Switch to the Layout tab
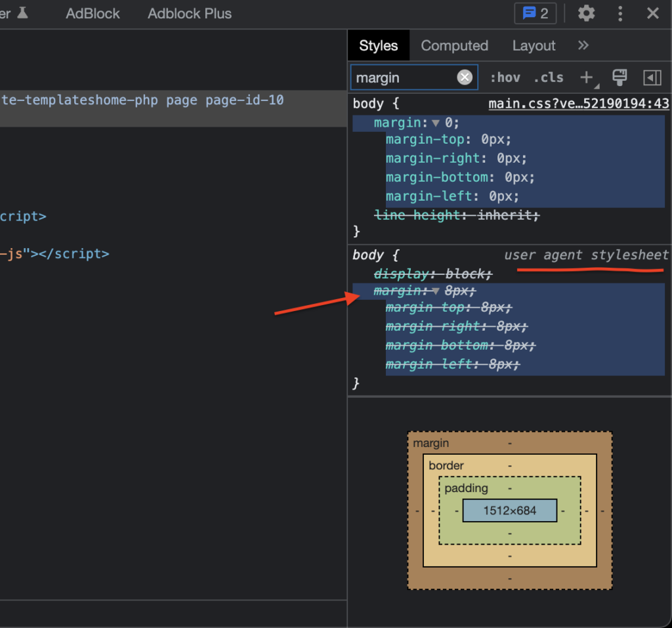This screenshot has width=672, height=628. tap(534, 45)
